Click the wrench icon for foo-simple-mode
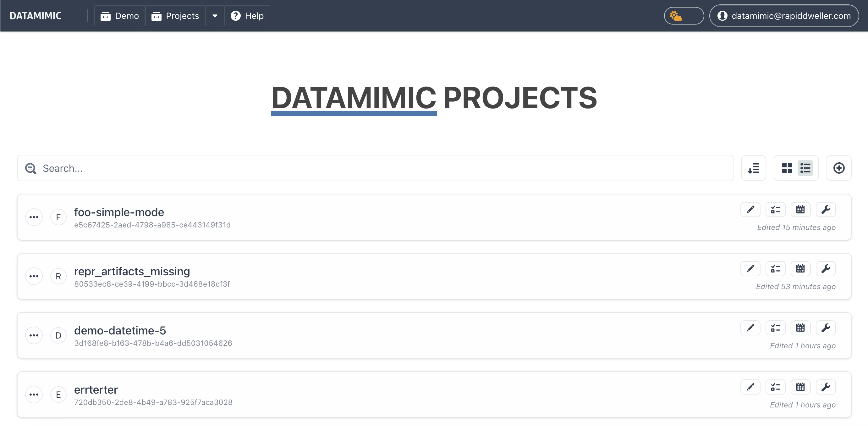The image size is (868, 426). (825, 210)
